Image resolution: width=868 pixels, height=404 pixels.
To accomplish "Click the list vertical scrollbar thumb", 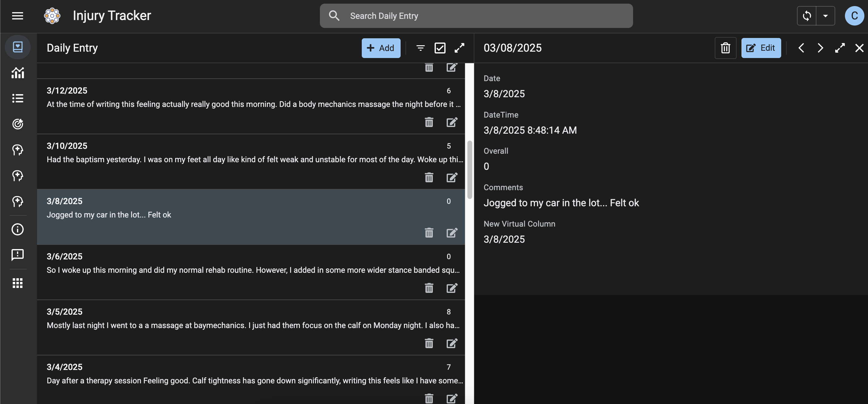I will [x=470, y=169].
